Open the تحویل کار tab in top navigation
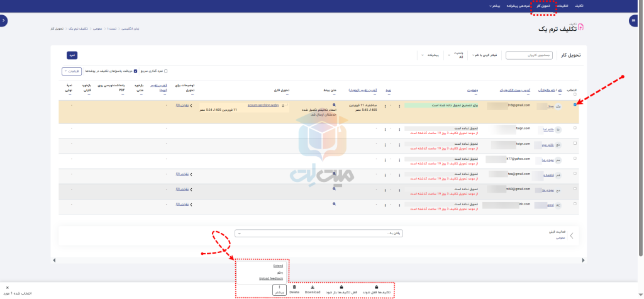Viewport: 644px width, 299px height. (x=543, y=6)
